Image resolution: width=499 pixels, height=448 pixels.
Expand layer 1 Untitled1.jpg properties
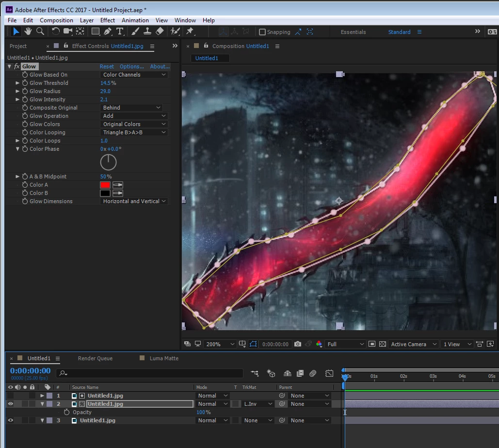(x=42, y=396)
